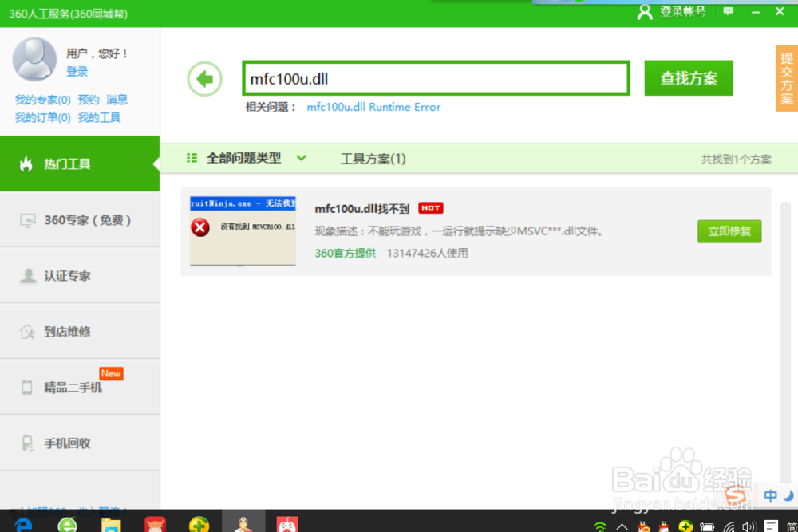Open 360 browser from the taskbar
This screenshot has height=532, width=798.
click(x=67, y=524)
